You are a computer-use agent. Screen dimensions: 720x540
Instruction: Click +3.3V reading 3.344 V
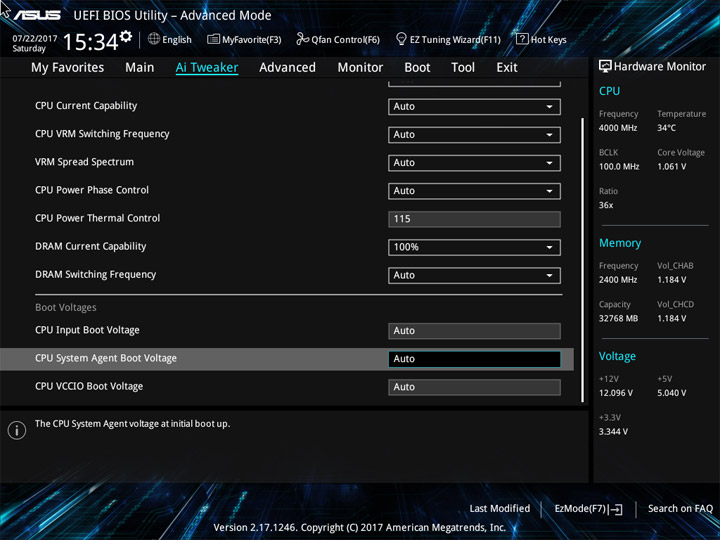click(x=613, y=432)
